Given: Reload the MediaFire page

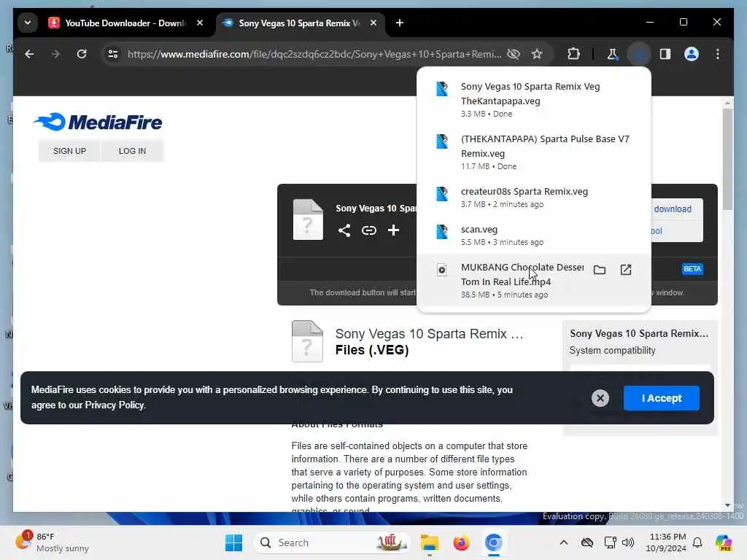Looking at the screenshot, I should (82, 54).
